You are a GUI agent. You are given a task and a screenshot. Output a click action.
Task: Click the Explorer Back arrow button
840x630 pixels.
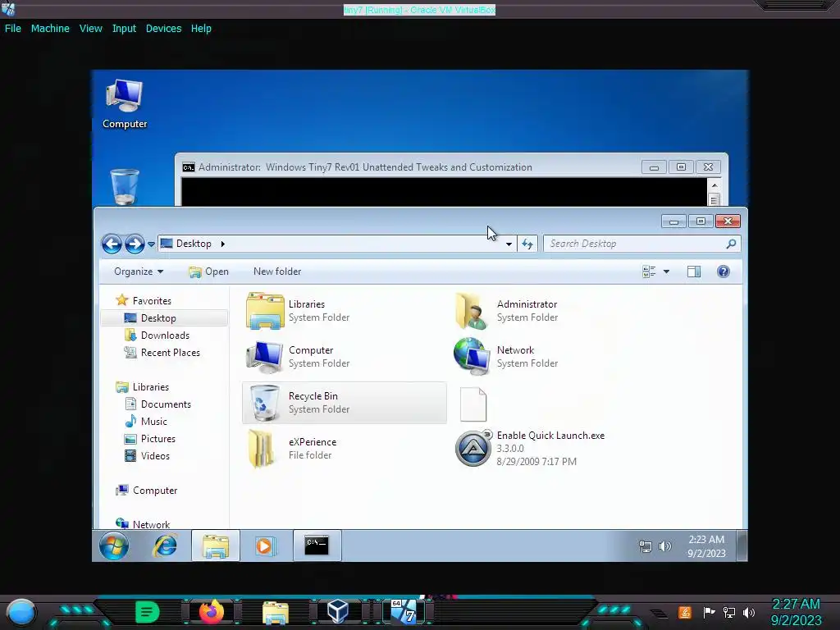click(112, 244)
